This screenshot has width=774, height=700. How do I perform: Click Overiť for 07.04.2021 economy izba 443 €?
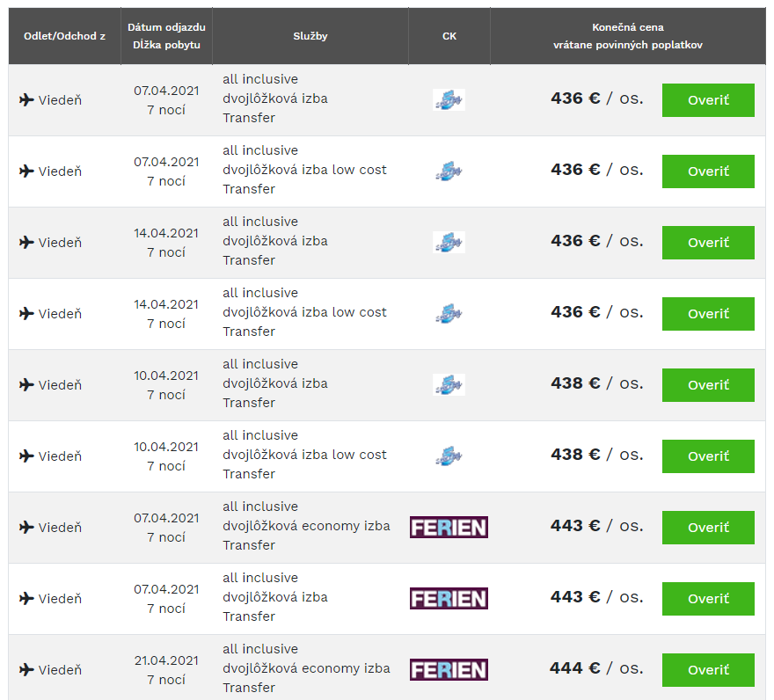pos(708,528)
